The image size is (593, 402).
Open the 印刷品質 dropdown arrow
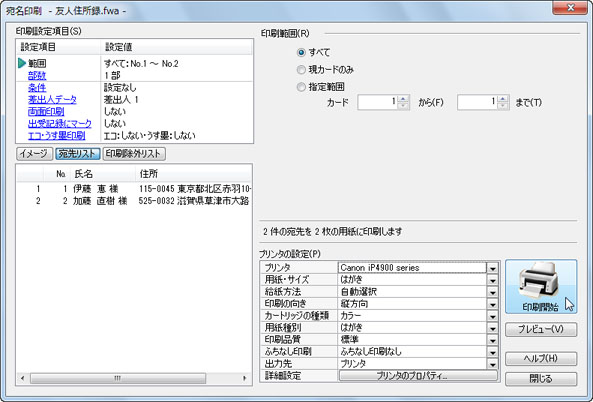492,340
